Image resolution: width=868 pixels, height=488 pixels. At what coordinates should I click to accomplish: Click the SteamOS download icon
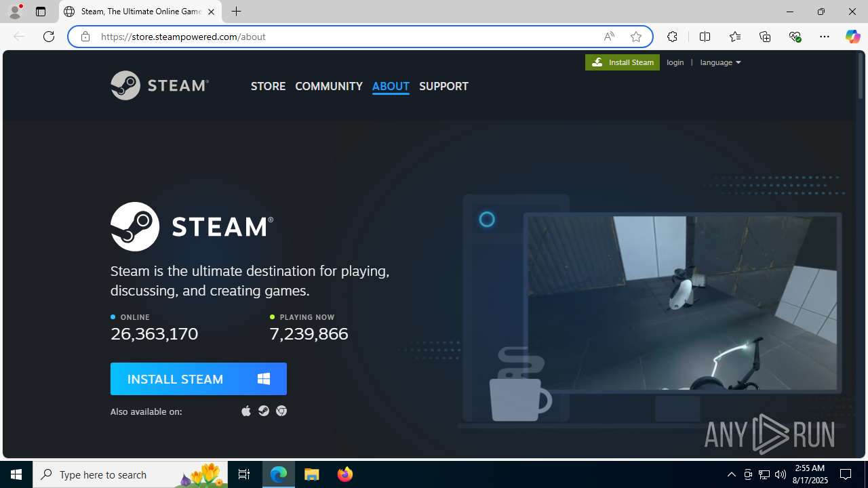[x=264, y=411]
